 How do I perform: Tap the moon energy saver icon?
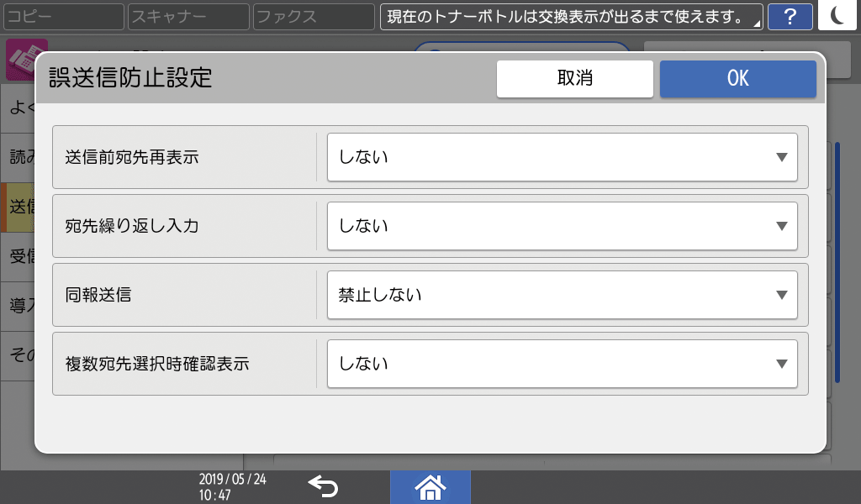837,16
